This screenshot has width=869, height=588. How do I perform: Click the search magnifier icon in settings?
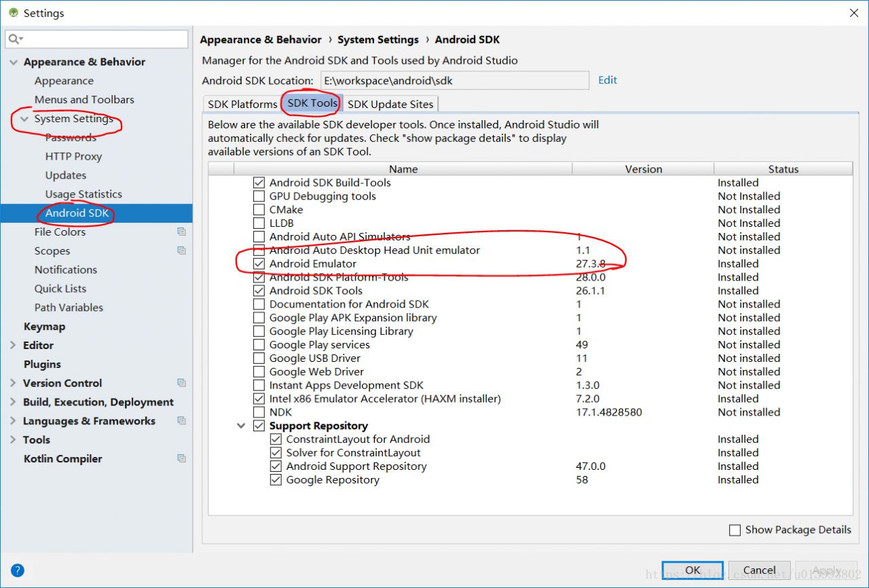tap(15, 39)
